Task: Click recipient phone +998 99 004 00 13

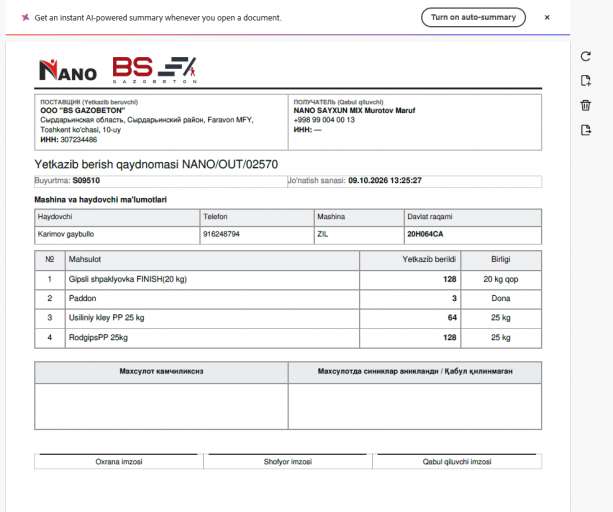Action: [324, 120]
